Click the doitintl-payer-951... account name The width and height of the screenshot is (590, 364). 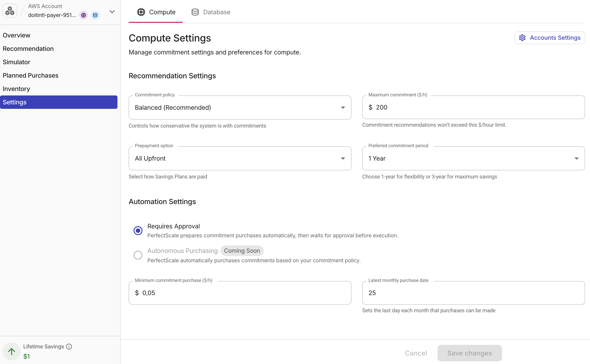coord(52,15)
